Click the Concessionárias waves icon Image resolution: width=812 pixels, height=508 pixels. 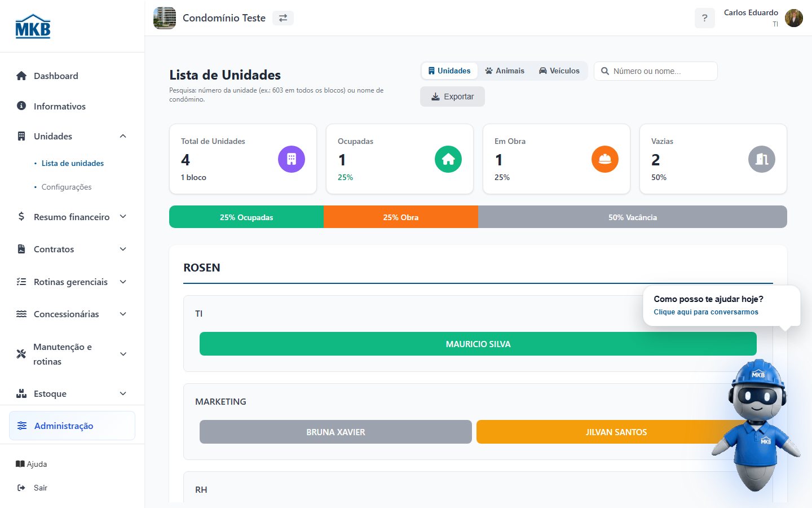[21, 314]
